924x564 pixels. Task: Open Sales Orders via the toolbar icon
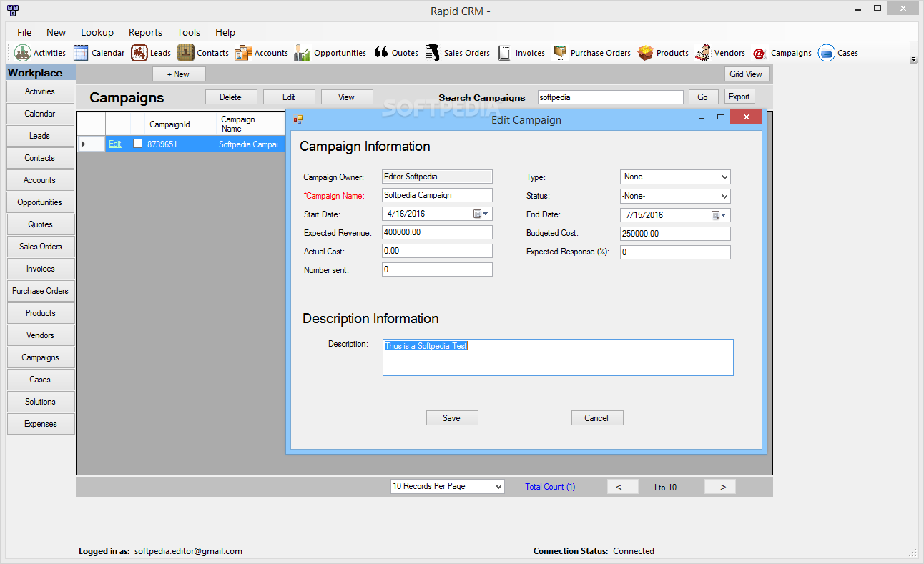(x=432, y=53)
